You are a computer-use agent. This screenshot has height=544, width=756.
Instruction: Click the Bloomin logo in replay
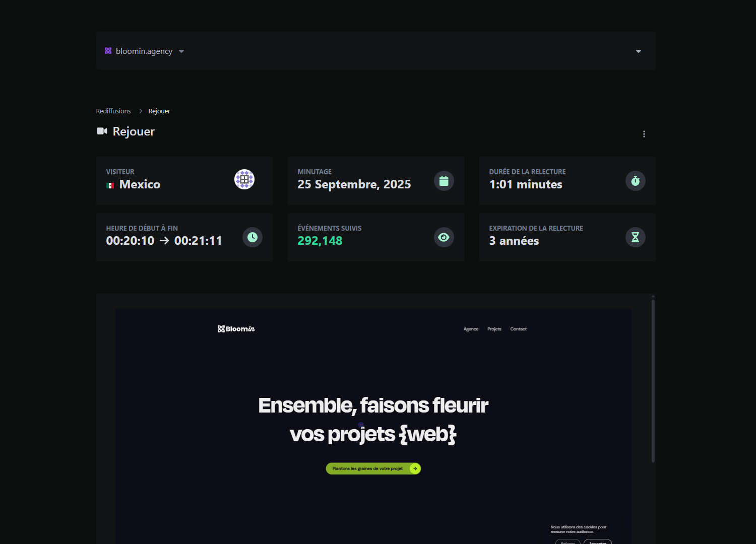236,329
